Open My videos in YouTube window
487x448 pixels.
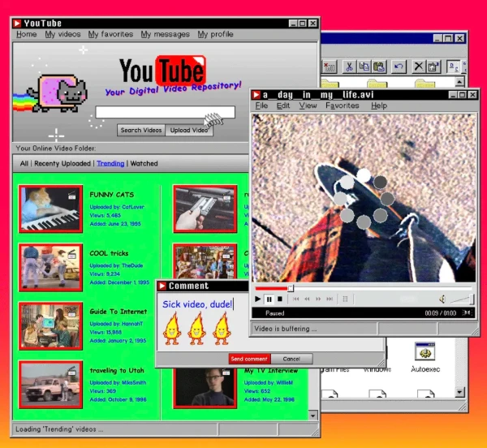point(62,34)
